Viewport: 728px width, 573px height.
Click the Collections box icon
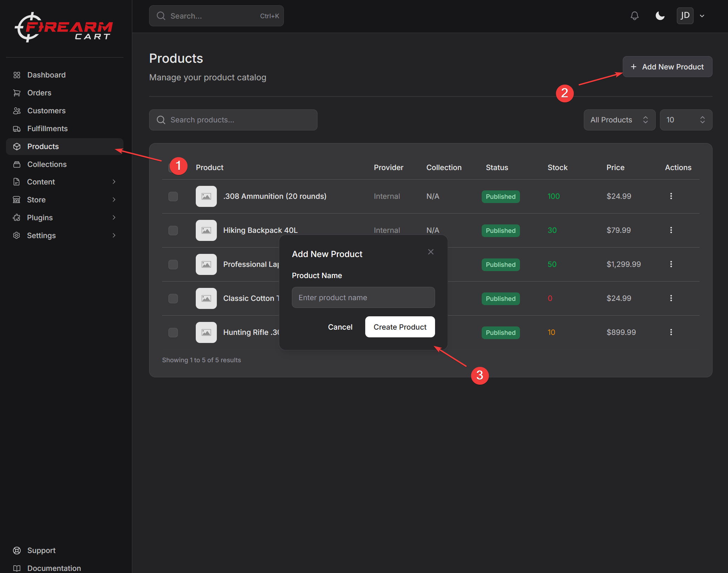coord(16,164)
